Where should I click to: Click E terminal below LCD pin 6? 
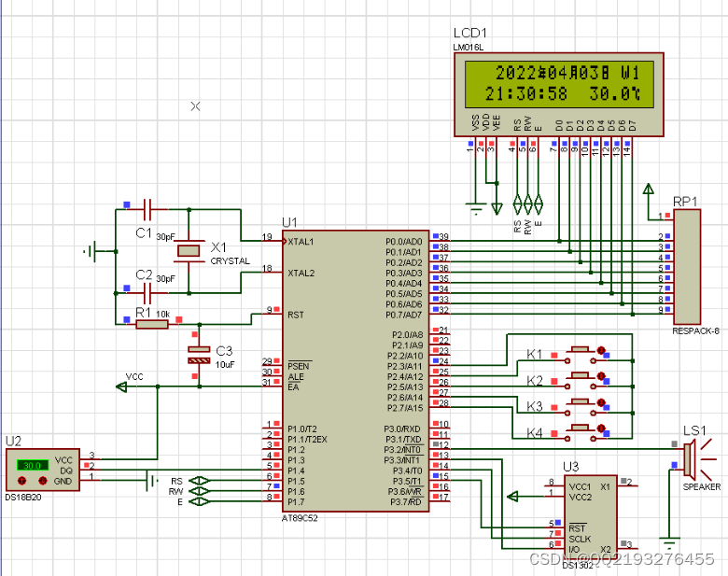click(x=539, y=203)
